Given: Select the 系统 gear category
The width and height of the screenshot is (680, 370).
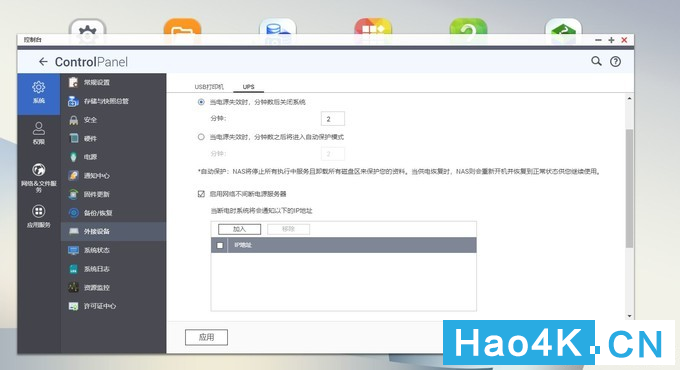Looking at the screenshot, I should (x=39, y=93).
